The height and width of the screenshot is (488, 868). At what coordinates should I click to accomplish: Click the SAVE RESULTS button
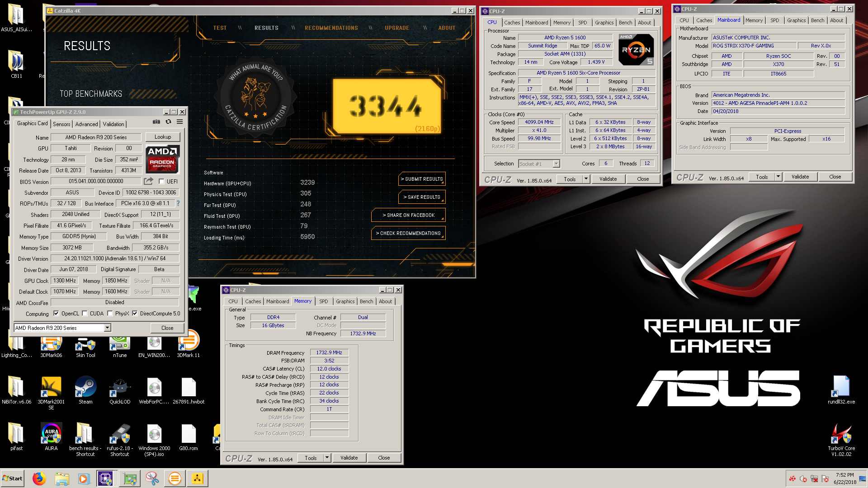tap(422, 197)
